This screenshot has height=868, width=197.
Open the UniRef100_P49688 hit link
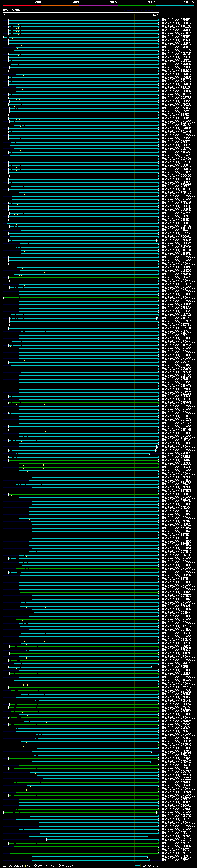(x=177, y=40)
